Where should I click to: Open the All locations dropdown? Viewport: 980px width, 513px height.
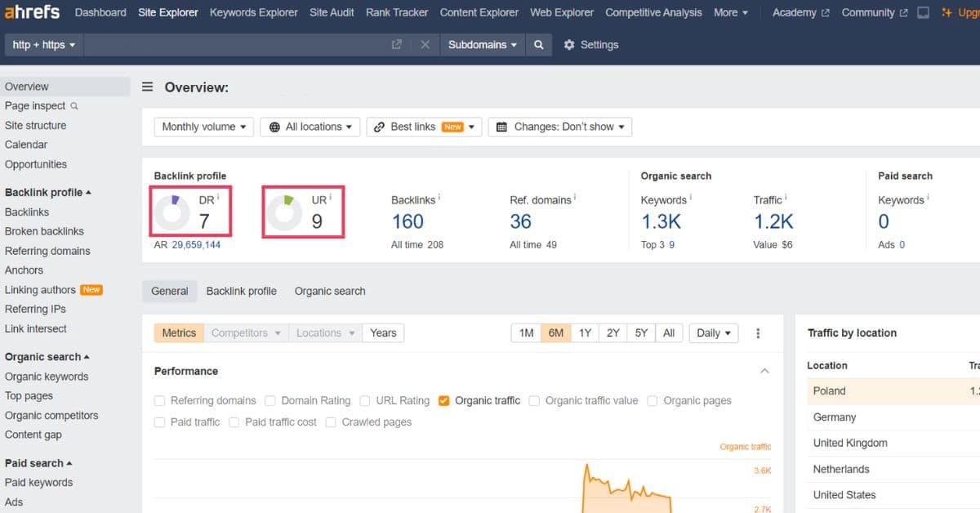[310, 127]
